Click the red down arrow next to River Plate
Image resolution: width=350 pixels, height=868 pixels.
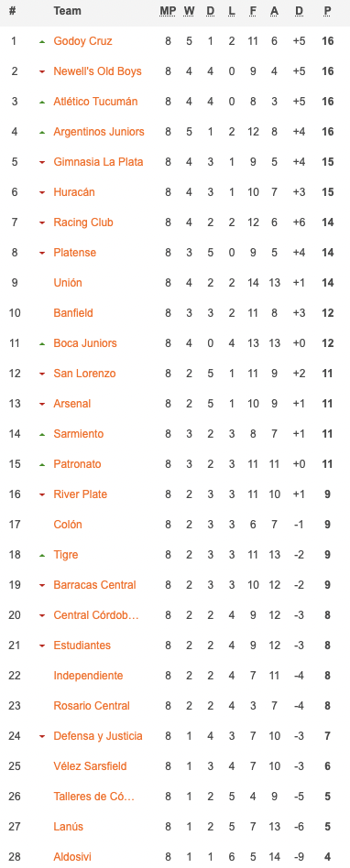coord(42,495)
